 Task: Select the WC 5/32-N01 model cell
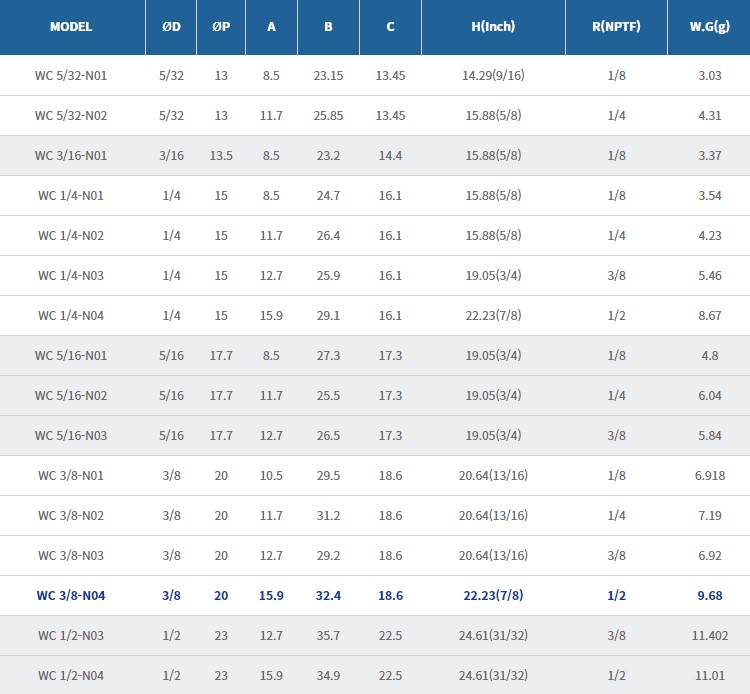coord(71,75)
